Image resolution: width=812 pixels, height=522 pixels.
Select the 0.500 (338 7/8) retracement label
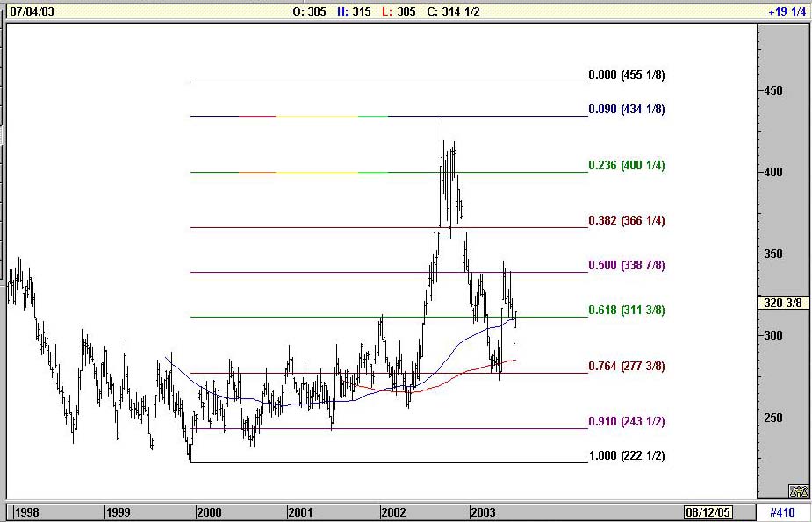pos(627,266)
